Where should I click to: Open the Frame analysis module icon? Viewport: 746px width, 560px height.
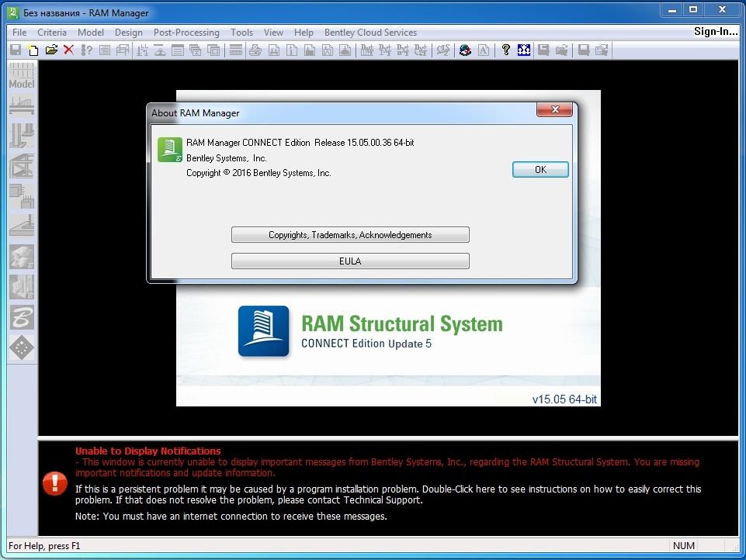point(22,166)
